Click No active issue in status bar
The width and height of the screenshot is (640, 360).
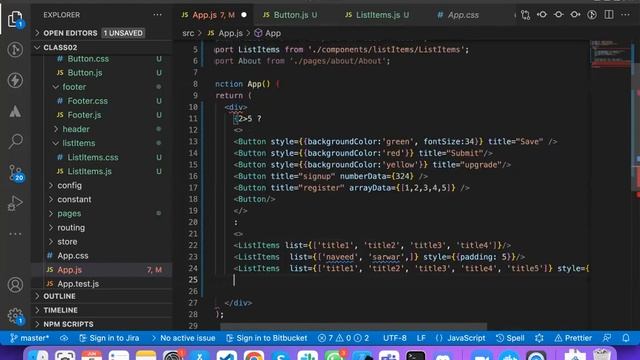[x=183, y=338]
